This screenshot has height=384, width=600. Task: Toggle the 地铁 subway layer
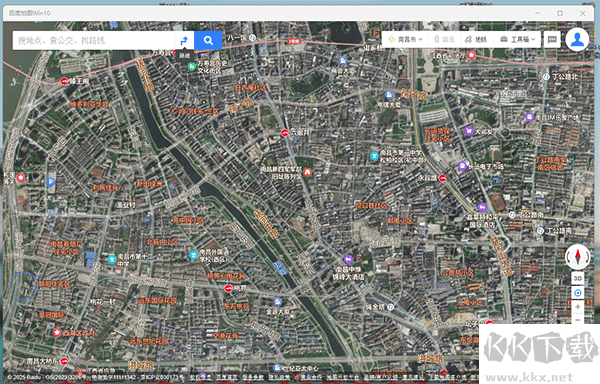click(476, 39)
